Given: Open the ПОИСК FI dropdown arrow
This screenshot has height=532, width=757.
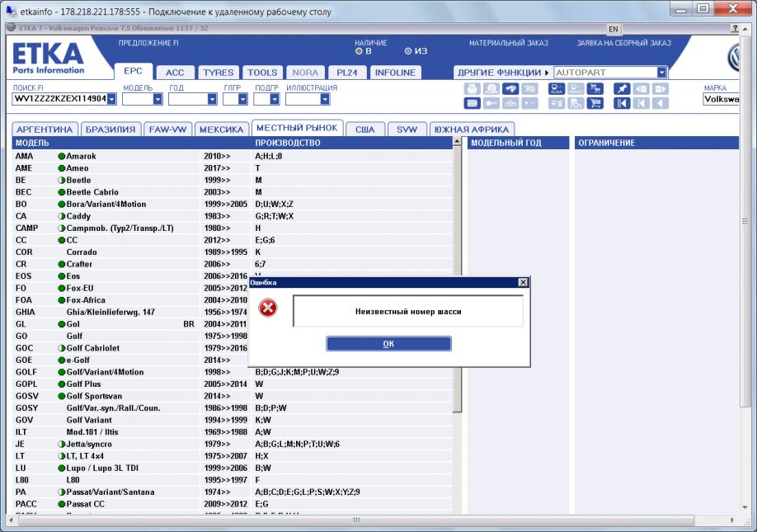Looking at the screenshot, I should 111,99.
